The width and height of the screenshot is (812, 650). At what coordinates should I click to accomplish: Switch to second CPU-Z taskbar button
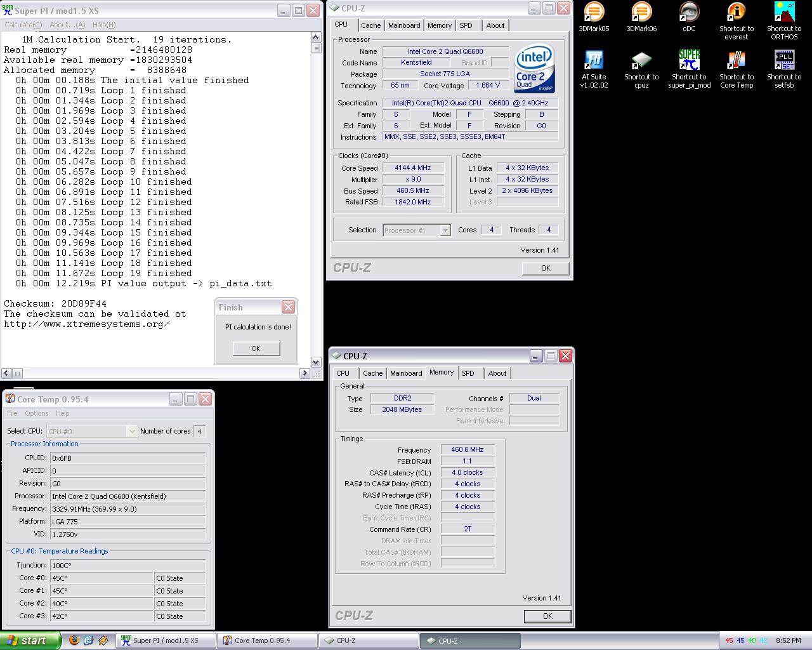pyautogui.click(x=470, y=640)
